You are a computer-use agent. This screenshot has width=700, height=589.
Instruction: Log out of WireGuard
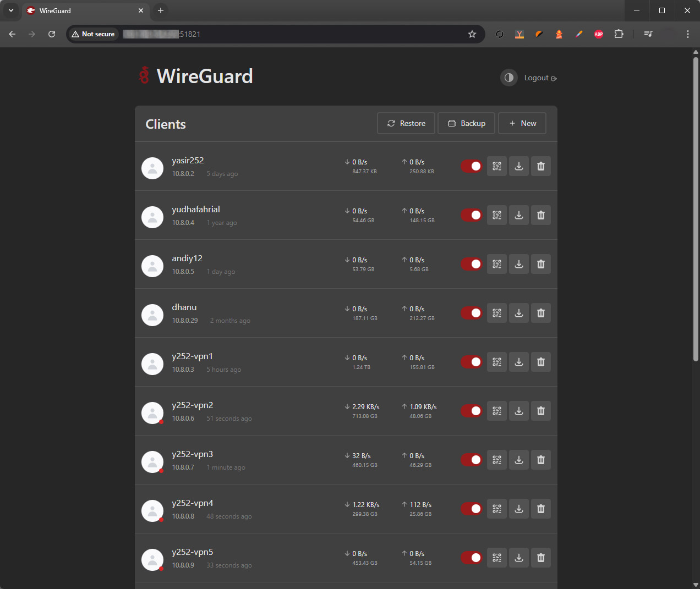[x=540, y=78]
